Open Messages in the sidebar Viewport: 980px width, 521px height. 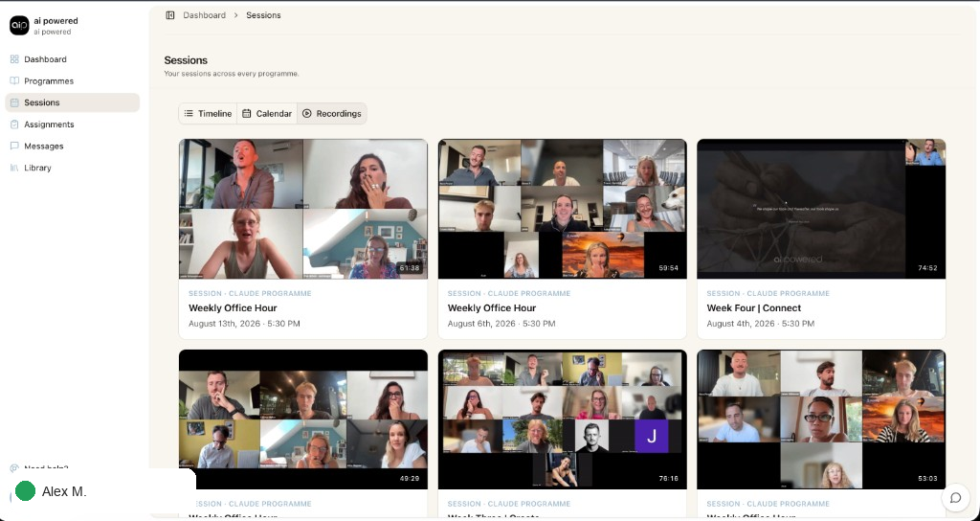(72, 146)
